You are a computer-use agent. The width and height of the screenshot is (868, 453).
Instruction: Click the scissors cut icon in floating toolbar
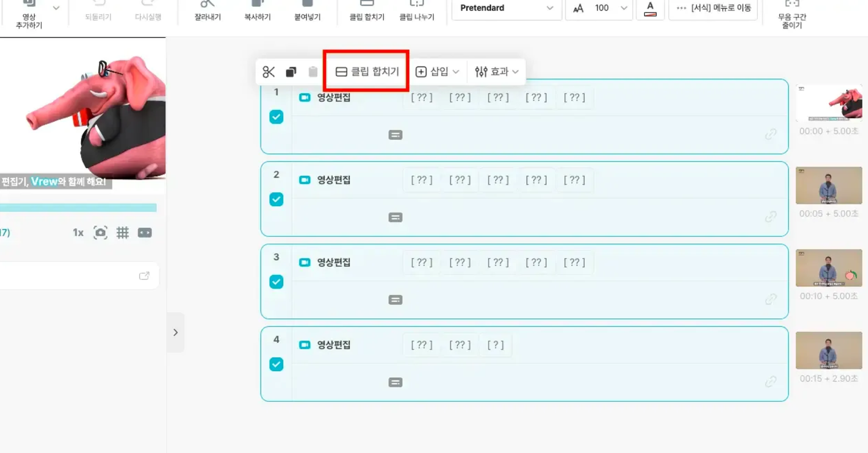(268, 72)
